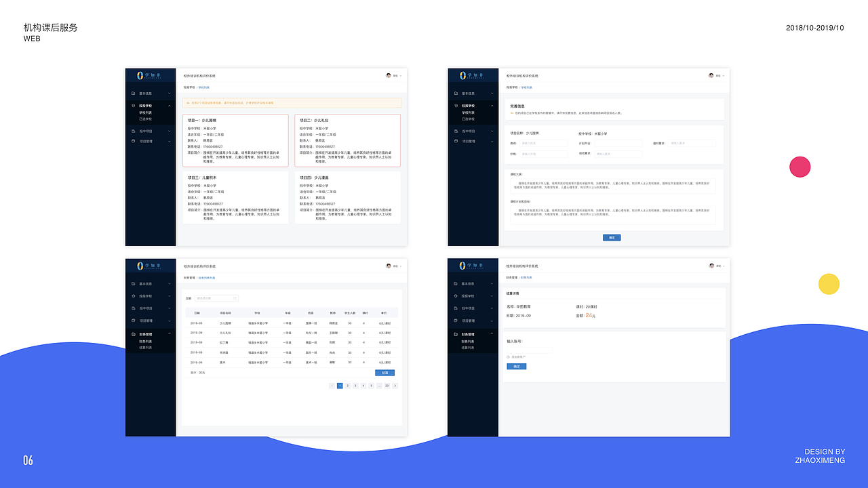
Task: Click the 投中项目 icon in the 完善信息 screen sidebar
Action: (x=456, y=131)
